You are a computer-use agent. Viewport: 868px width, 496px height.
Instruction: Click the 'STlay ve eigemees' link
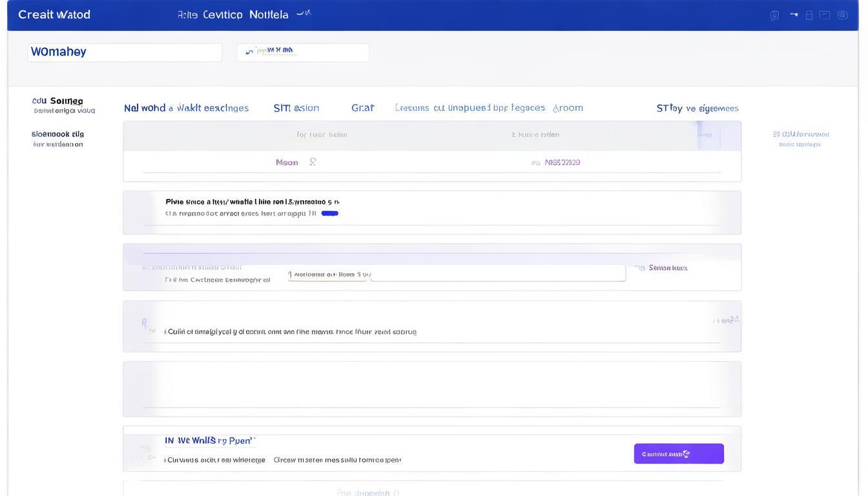tap(697, 108)
